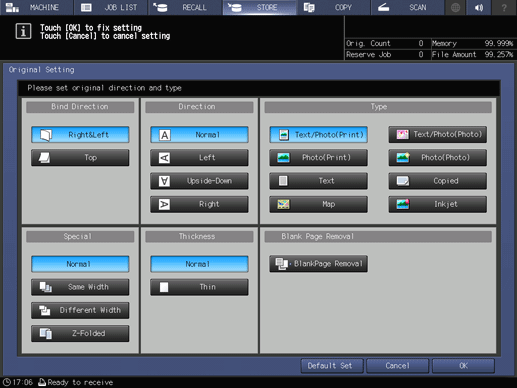Click the Default Set button
This screenshot has height=388, width=517.
coord(332,366)
